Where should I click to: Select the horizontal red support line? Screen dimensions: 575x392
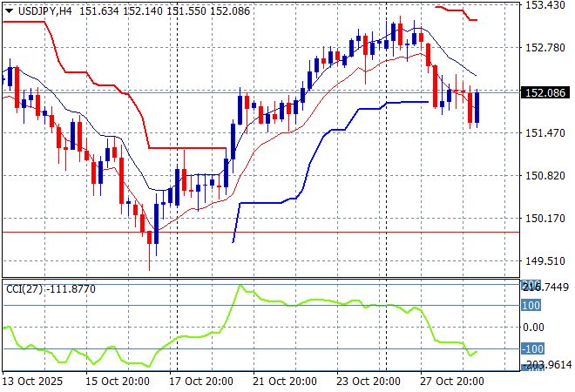pyautogui.click(x=260, y=232)
